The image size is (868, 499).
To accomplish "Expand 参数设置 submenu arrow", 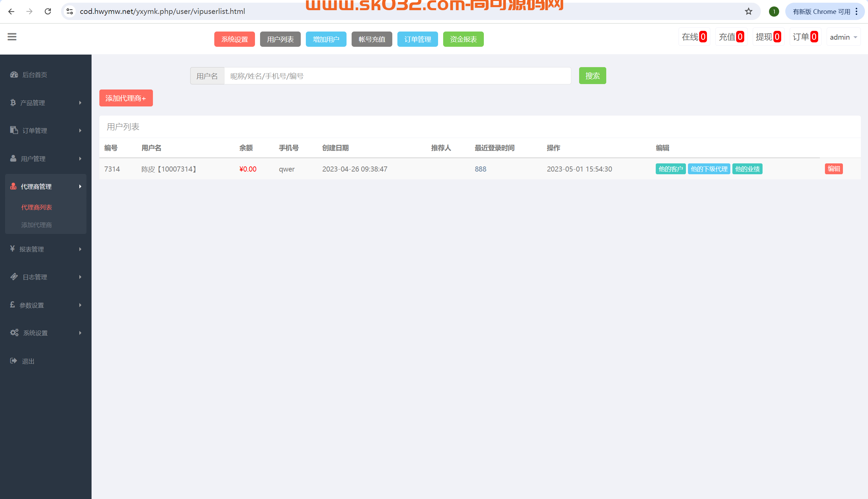I will pyautogui.click(x=80, y=305).
